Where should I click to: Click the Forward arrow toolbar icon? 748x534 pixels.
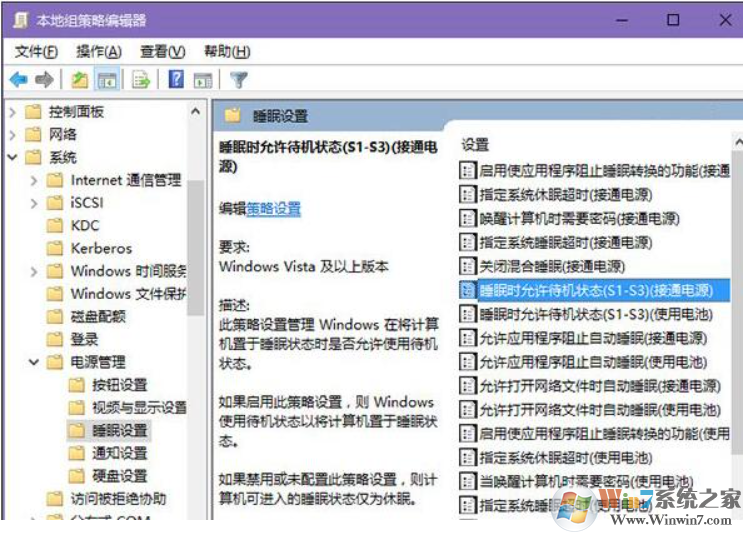click(x=44, y=79)
